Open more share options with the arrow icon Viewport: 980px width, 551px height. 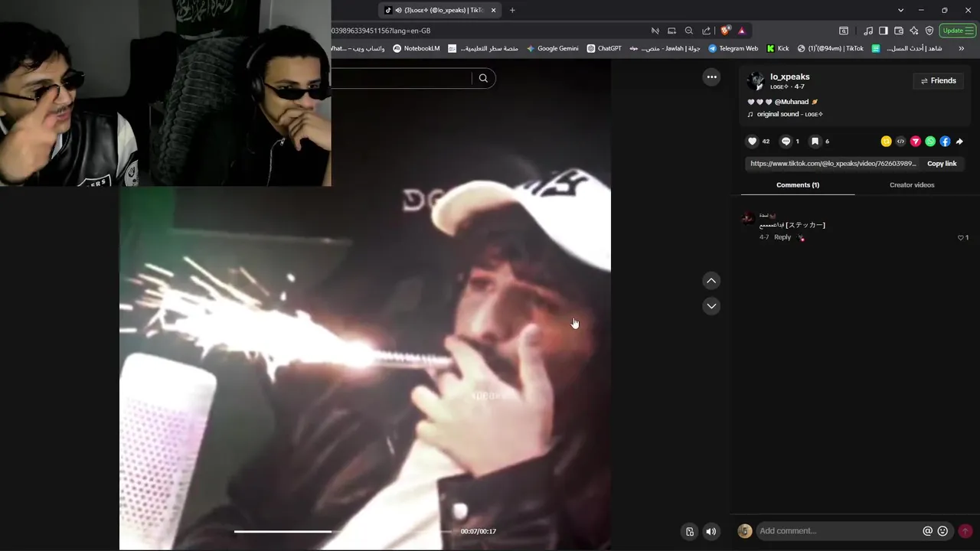pyautogui.click(x=959, y=142)
